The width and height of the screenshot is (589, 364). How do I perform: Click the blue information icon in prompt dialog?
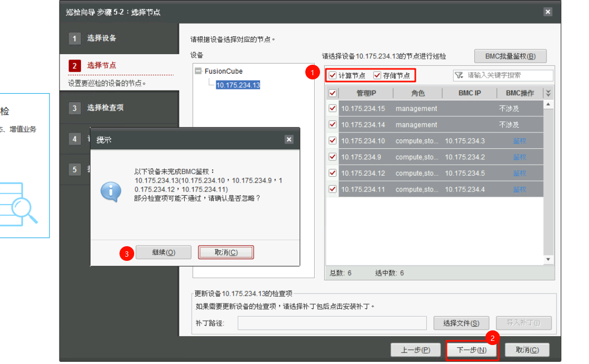[111, 192]
